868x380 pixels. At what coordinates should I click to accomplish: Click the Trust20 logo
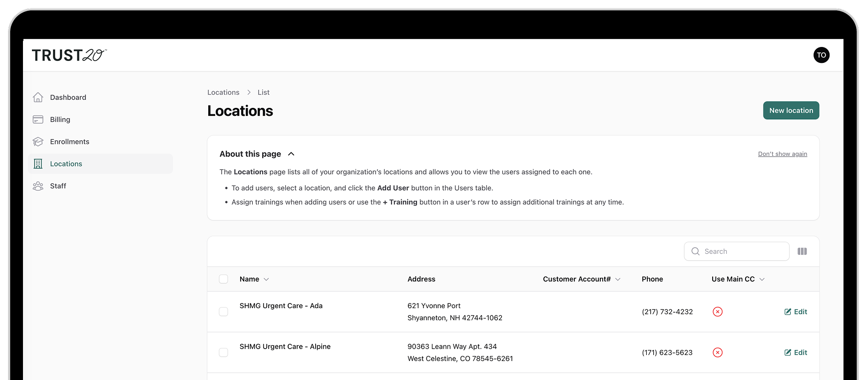pos(69,55)
